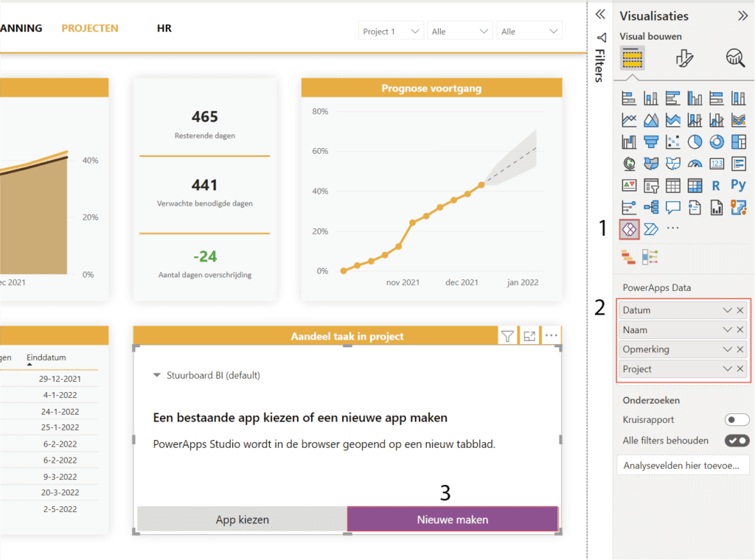Screen dimensions: 755x560
Task: Collapse the Visualisaties pane
Action: pos(743,16)
